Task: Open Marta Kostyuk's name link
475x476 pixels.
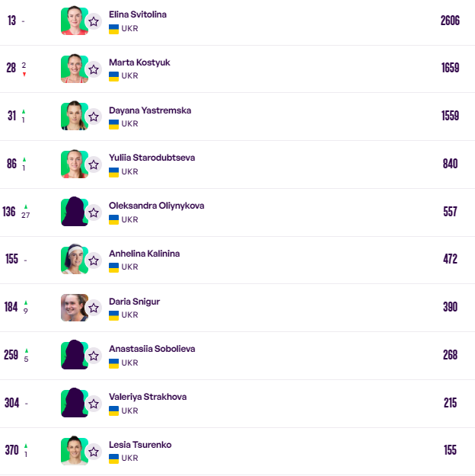Action: (x=139, y=62)
